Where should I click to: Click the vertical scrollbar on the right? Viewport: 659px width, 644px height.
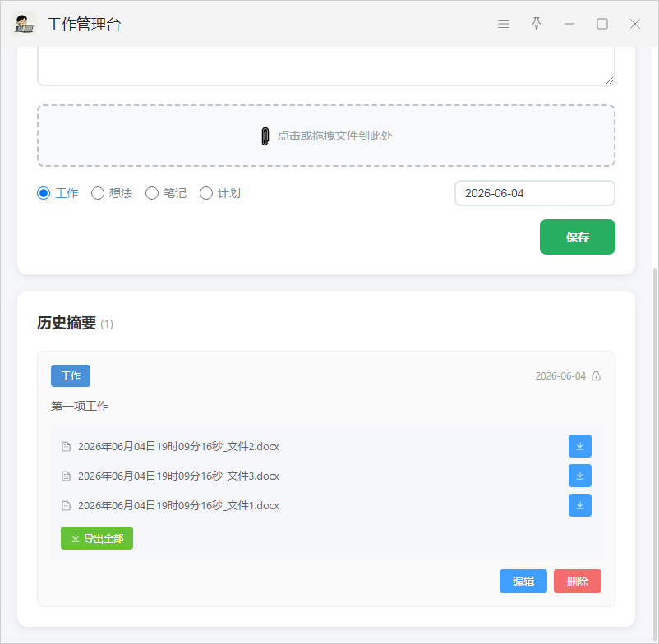point(655,453)
